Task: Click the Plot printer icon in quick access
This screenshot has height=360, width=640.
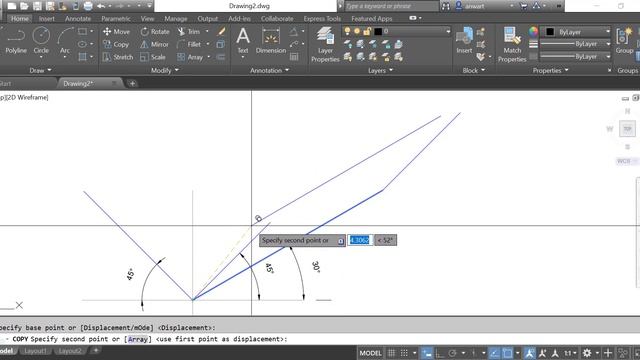Action: click(x=88, y=6)
